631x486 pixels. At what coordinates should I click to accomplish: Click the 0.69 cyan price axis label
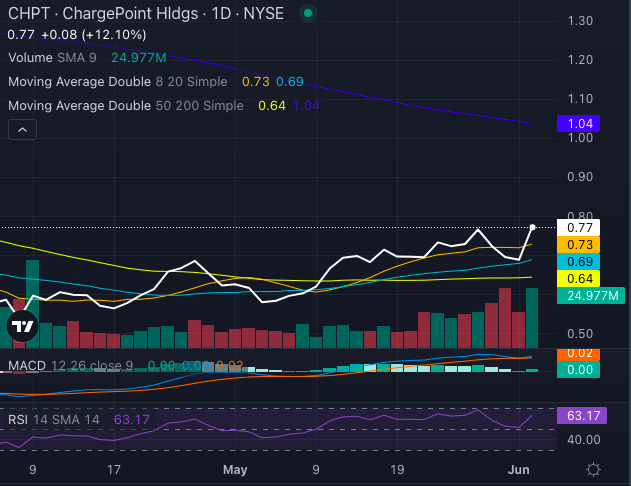(x=578, y=262)
